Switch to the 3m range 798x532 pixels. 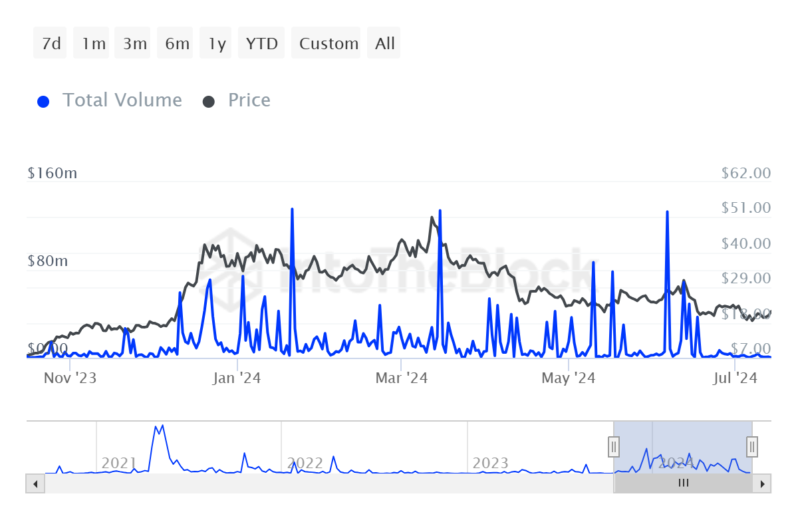(x=135, y=43)
